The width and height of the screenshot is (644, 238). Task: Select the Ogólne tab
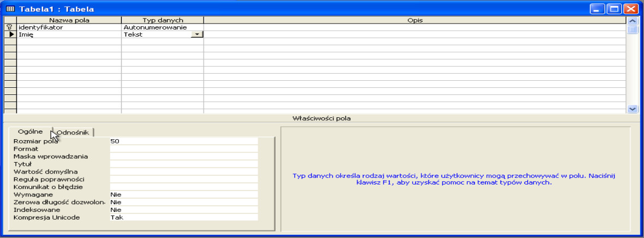click(x=31, y=132)
